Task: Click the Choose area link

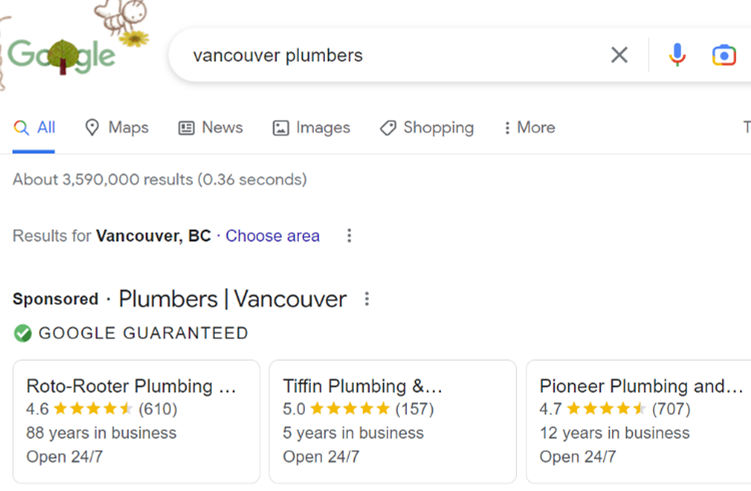Action: (273, 236)
